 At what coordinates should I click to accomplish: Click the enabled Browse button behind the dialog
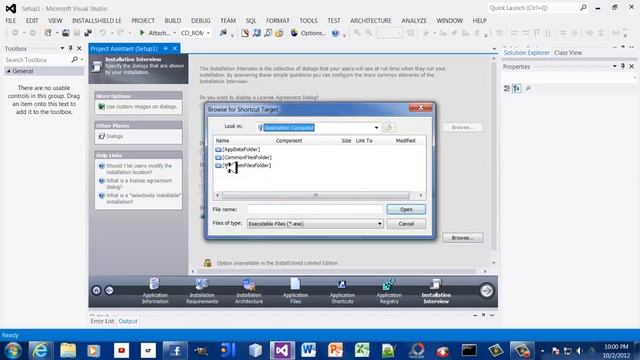point(462,238)
